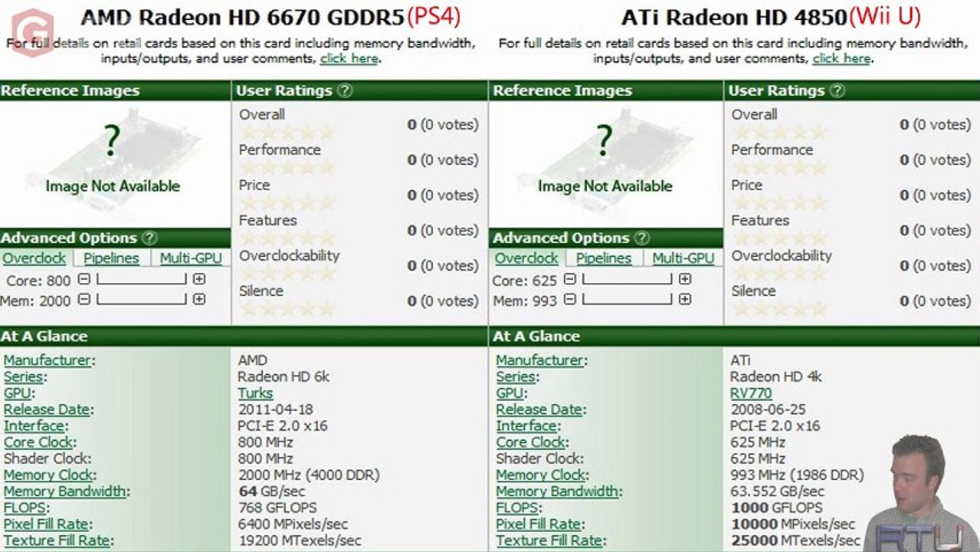Click the plus icon beside Core: 800
This screenshot has width=980, height=552.
click(199, 280)
